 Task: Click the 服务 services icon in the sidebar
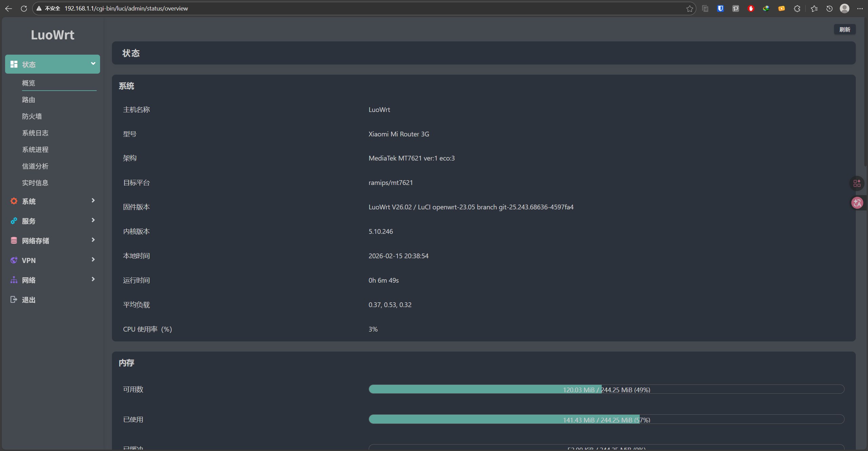pyautogui.click(x=14, y=221)
